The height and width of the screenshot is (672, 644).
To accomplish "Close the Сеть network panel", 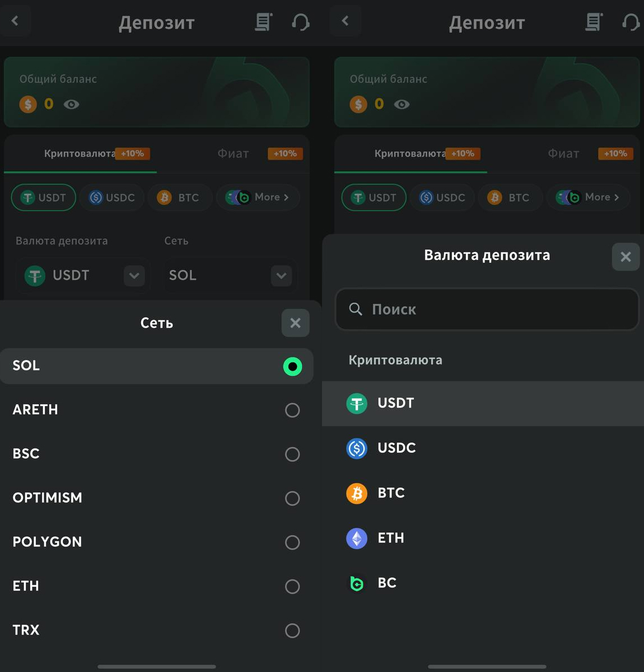I will (x=295, y=323).
